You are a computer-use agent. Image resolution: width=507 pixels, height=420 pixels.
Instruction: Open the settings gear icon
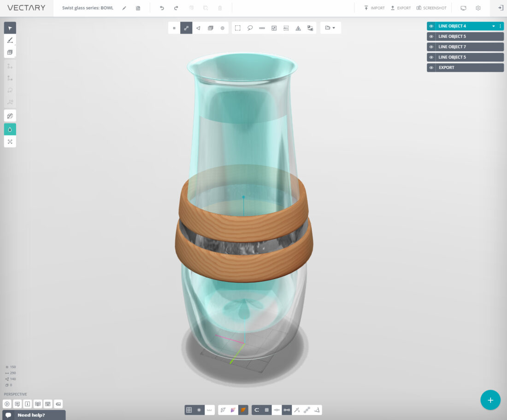point(478,8)
